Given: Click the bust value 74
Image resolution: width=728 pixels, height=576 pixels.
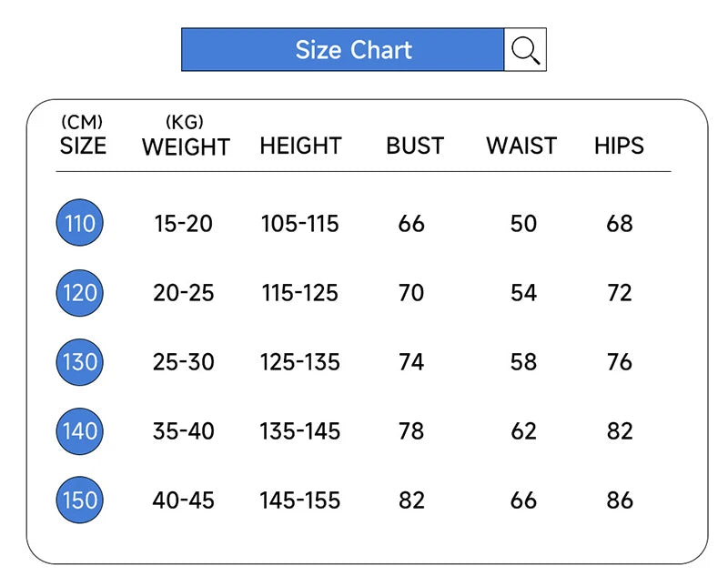Looking at the screenshot, I should coord(411,362).
